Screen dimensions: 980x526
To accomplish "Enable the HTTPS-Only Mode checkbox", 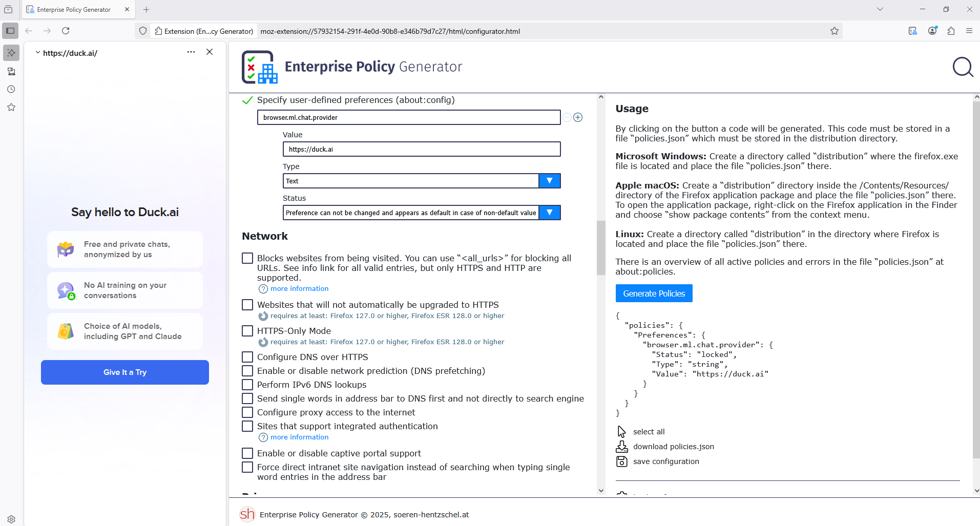I will pos(247,331).
